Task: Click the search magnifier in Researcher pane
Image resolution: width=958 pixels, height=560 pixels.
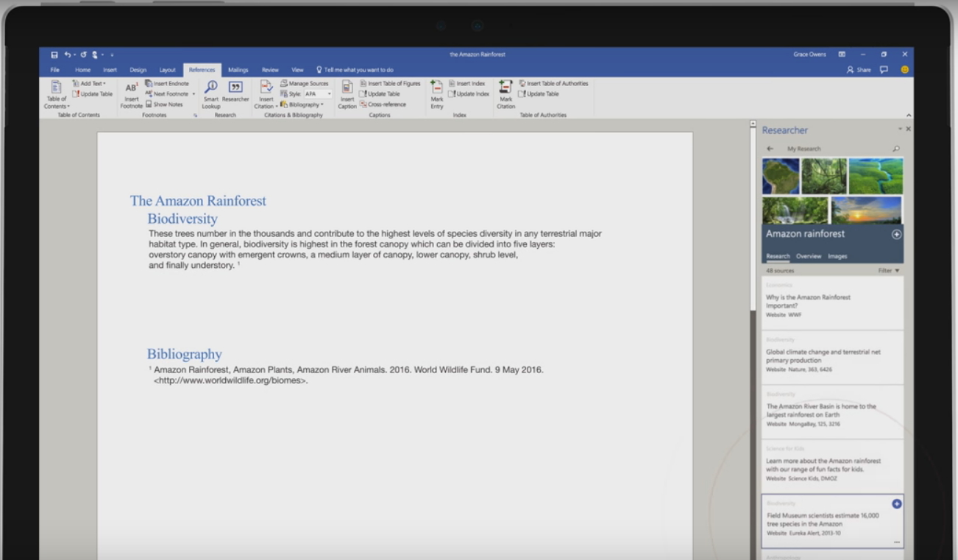Action: [x=895, y=149]
